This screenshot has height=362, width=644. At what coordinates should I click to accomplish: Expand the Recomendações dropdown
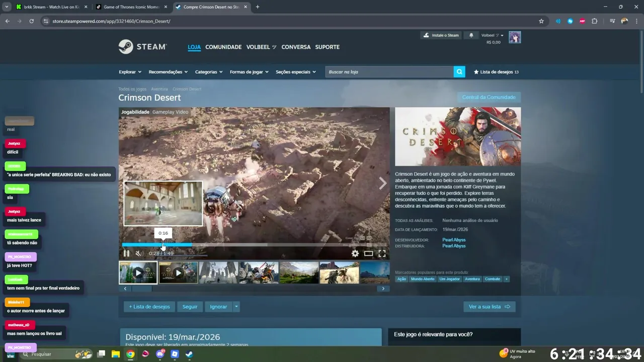168,72
